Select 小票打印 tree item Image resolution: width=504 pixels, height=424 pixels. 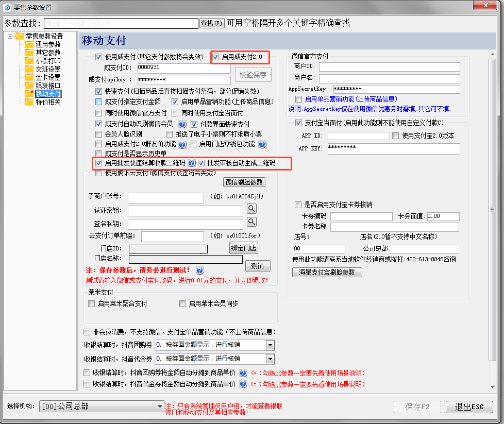pyautogui.click(x=48, y=61)
